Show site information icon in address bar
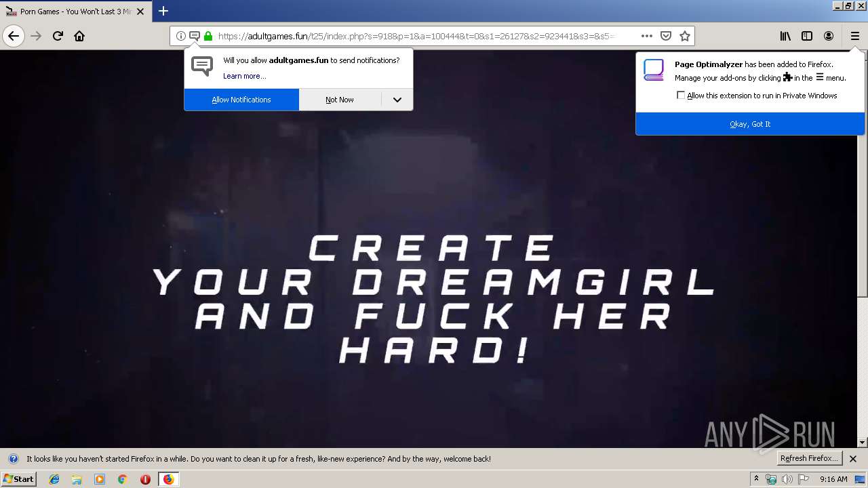 [181, 36]
